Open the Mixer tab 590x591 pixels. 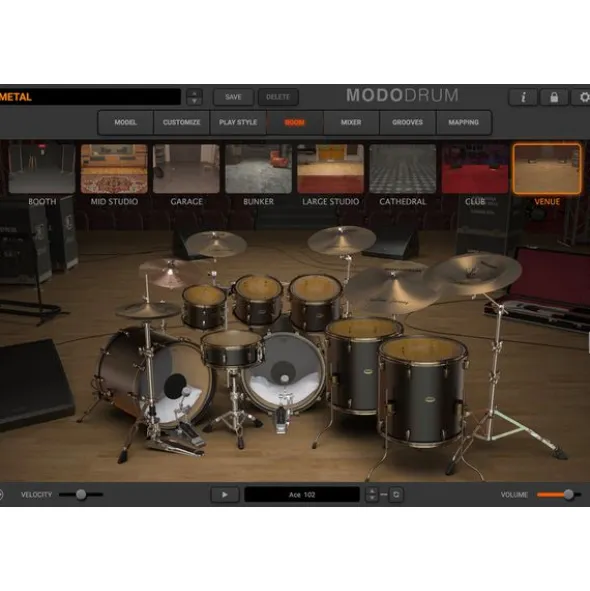click(351, 122)
